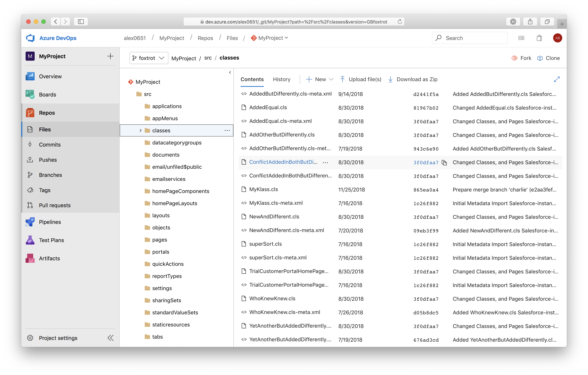Viewport: 588px width, 375px height.
Task: Open the foxtrot branch dropdown
Action: click(149, 58)
